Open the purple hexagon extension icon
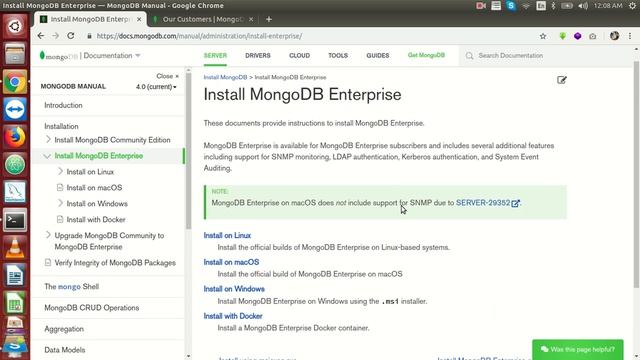Screen dimensions: 640x360 pos(577,36)
